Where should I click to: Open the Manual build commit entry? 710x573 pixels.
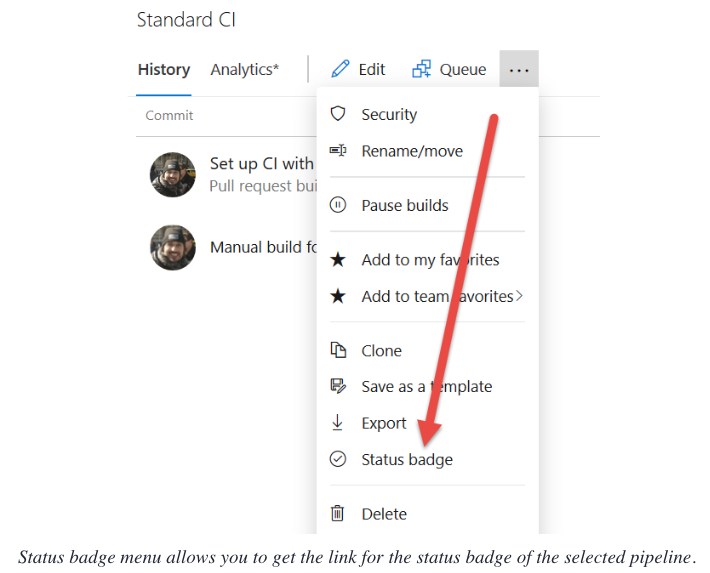[x=255, y=247]
